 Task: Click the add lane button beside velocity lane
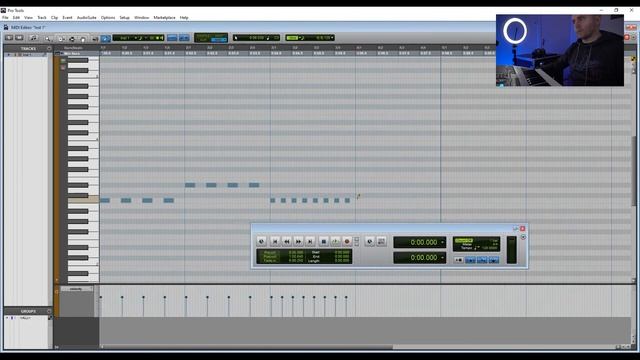[x=56, y=291]
